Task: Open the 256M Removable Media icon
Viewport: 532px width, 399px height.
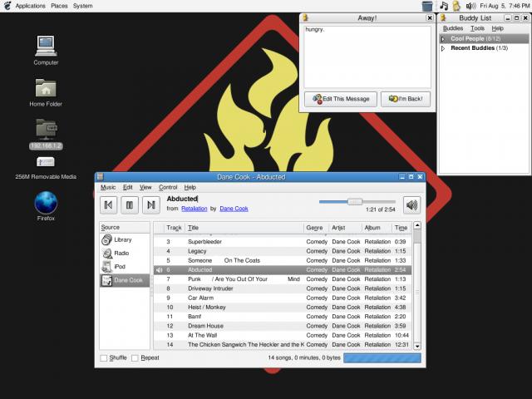Action: (x=46, y=168)
